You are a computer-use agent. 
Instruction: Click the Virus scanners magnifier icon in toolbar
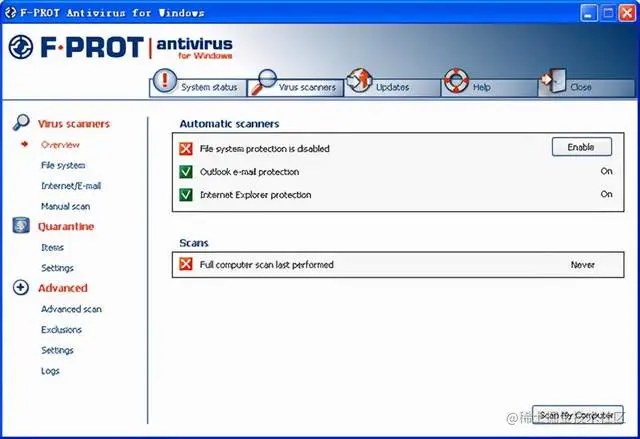(263, 82)
